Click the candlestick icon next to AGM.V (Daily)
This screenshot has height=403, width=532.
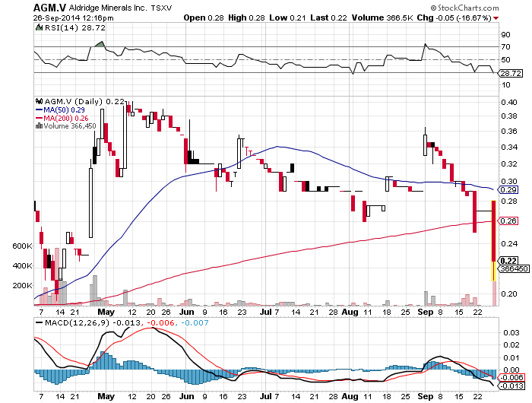tap(40, 101)
